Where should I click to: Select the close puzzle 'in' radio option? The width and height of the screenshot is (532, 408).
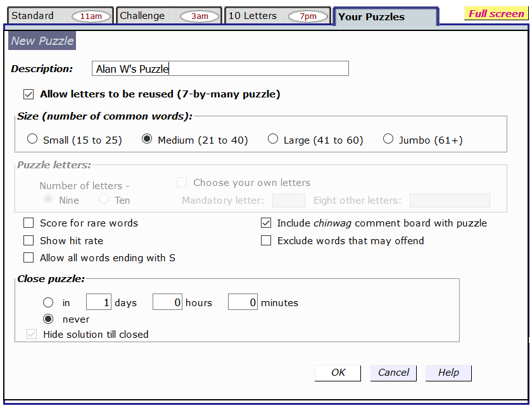coord(48,303)
